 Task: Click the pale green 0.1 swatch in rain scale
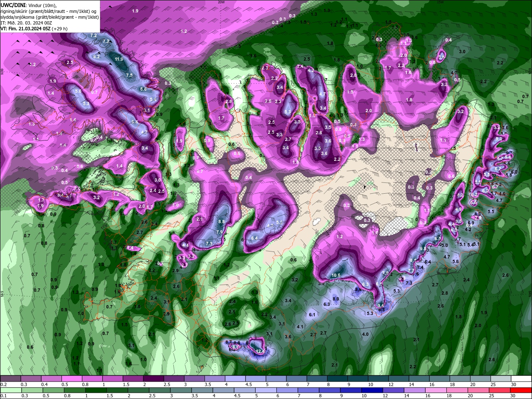coord(10,390)
